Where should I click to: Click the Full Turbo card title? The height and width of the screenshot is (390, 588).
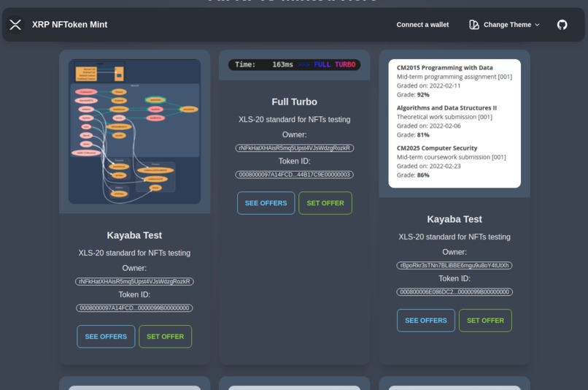click(x=295, y=102)
